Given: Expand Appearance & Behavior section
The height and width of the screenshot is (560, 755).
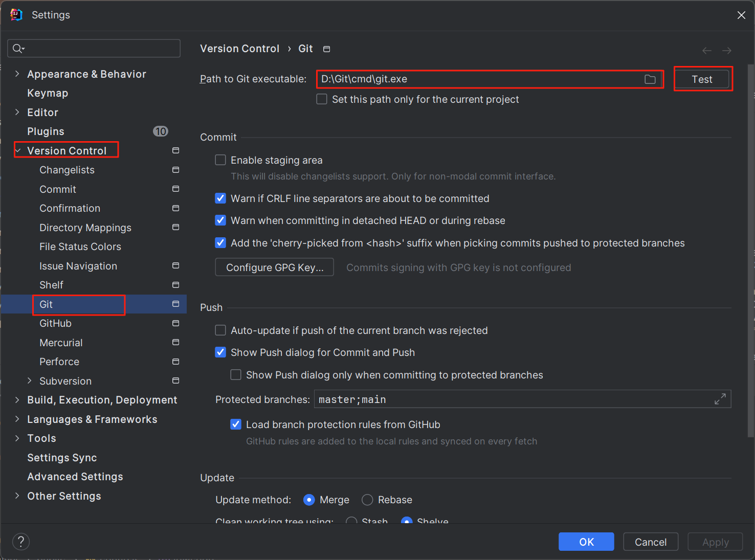Looking at the screenshot, I should 17,74.
